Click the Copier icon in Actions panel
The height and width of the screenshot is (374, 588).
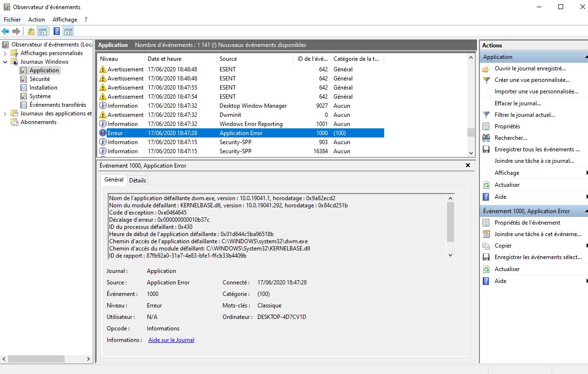point(486,246)
